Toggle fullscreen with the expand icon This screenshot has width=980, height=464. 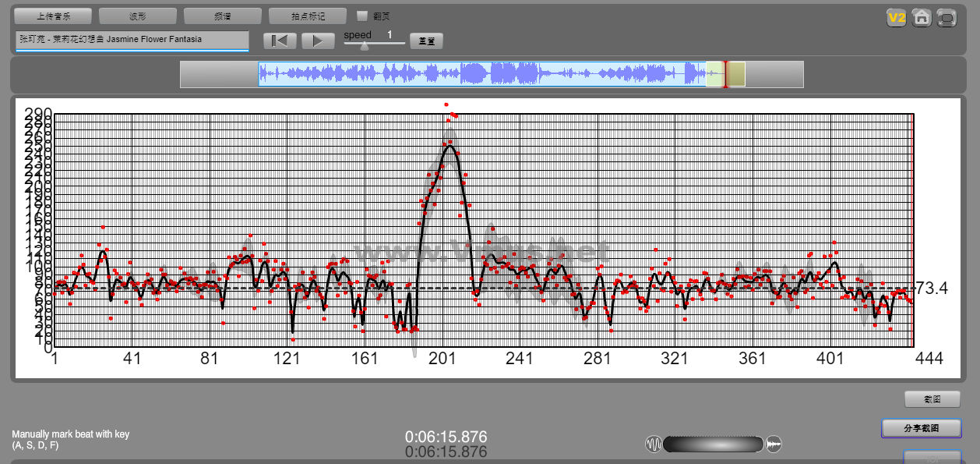[x=947, y=18]
